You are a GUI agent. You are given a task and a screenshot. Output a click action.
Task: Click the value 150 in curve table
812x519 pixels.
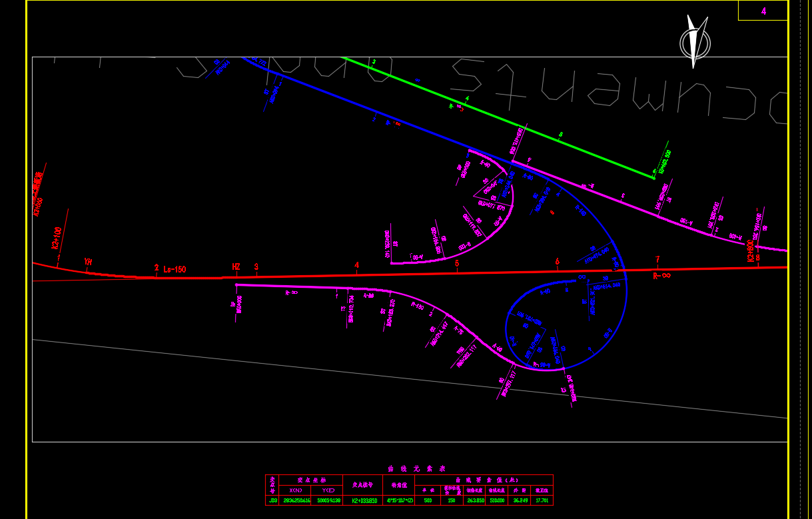[452, 500]
